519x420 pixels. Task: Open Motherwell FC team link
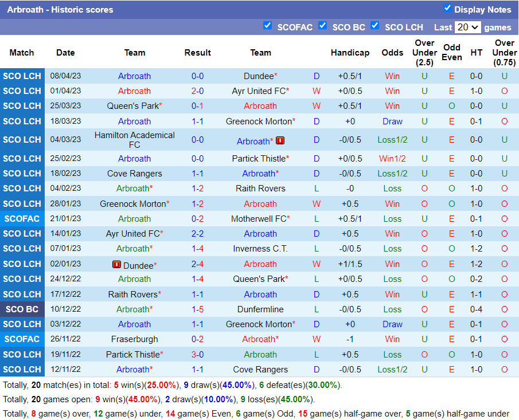click(259, 219)
